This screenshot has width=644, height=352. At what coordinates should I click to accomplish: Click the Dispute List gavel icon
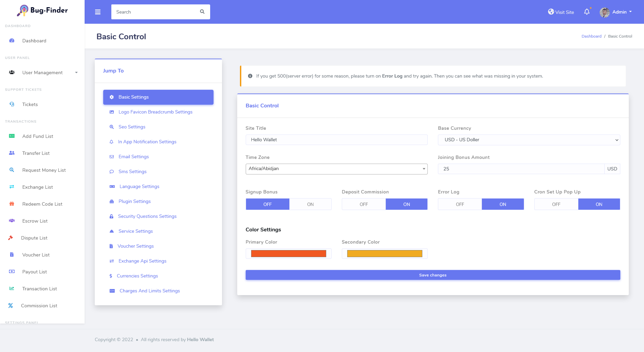[x=11, y=238]
